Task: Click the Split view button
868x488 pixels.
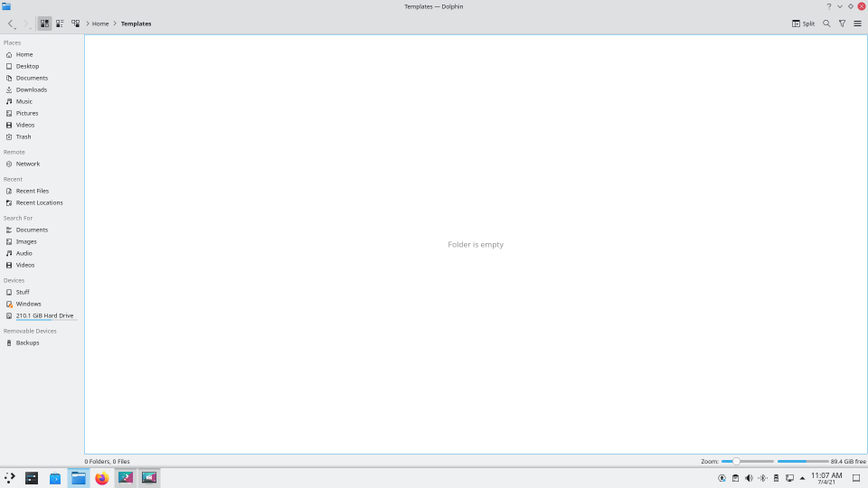Action: pyautogui.click(x=803, y=23)
